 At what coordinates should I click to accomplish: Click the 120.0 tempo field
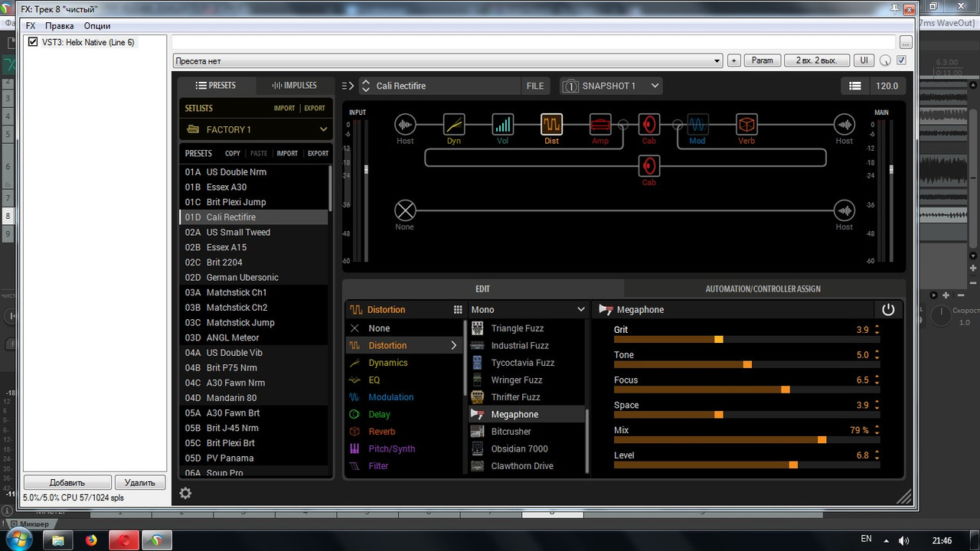click(887, 86)
